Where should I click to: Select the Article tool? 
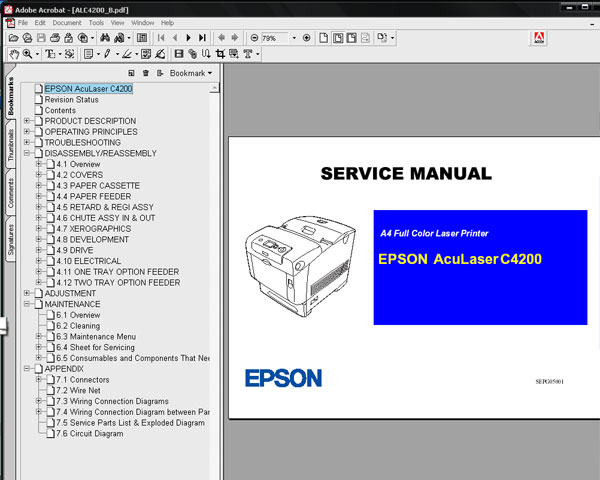click(x=206, y=54)
